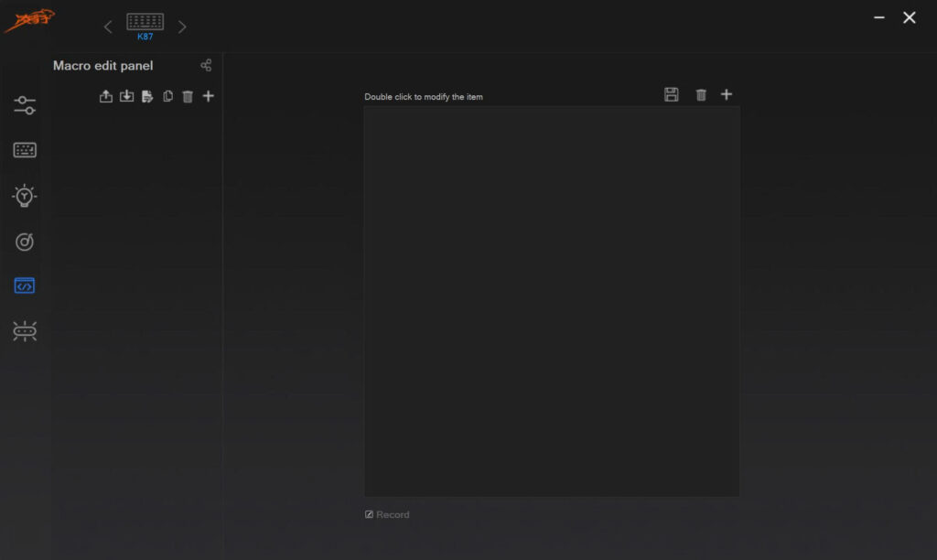The image size is (937, 560).
Task: Open the light bulb lighting section
Action: coord(25,196)
